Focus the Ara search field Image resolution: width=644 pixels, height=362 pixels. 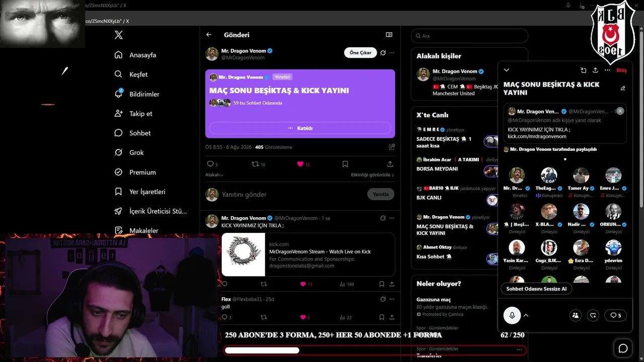[x=469, y=36]
